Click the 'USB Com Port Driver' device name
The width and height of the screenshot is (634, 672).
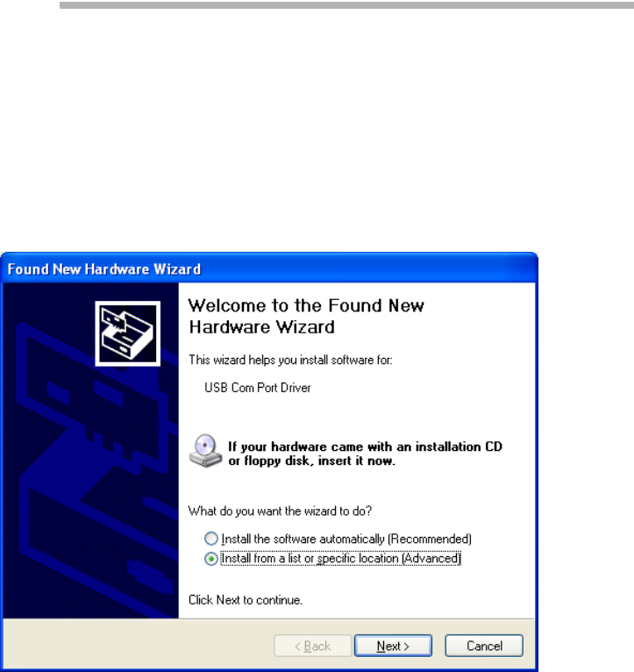258,388
